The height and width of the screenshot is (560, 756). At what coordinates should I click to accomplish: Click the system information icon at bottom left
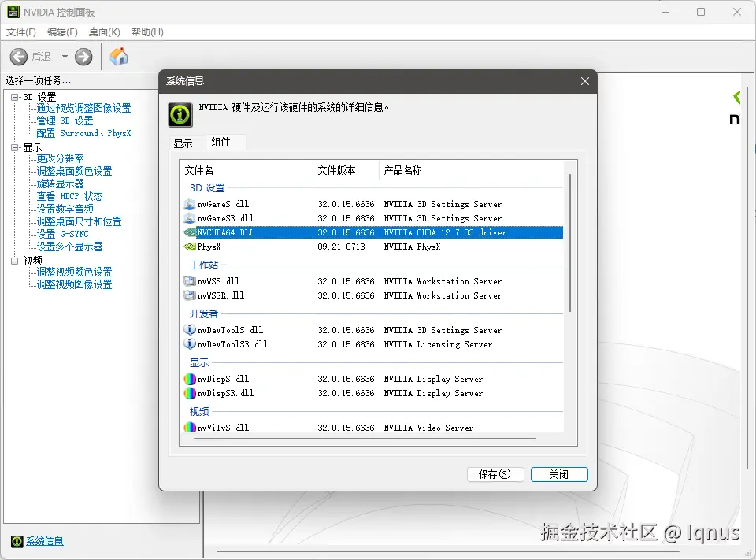[17, 541]
